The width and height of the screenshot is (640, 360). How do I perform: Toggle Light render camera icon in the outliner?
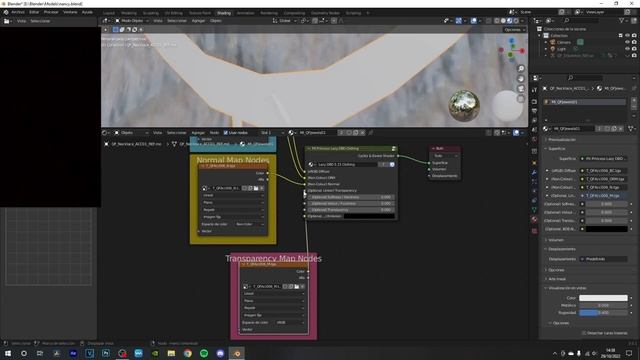(634, 49)
